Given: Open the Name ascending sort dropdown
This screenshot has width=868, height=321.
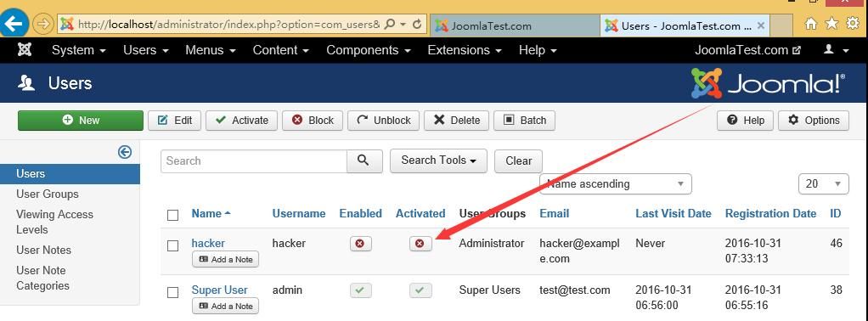Looking at the screenshot, I should point(616,183).
